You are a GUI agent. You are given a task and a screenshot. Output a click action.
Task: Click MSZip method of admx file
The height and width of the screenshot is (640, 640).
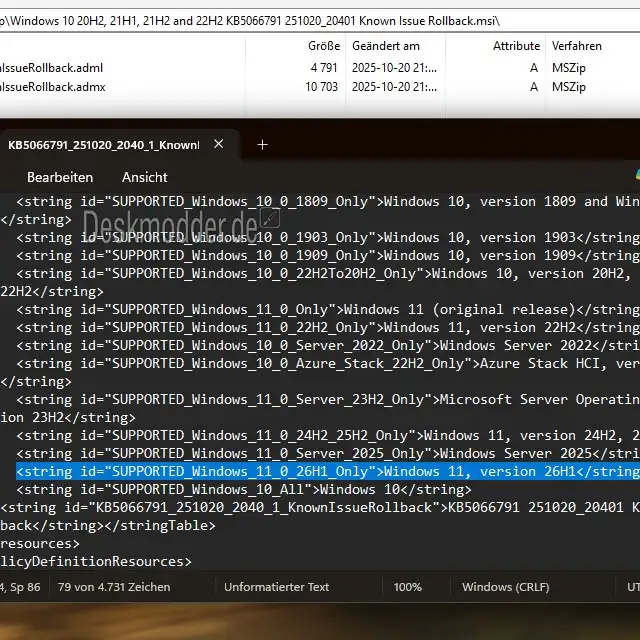[x=569, y=87]
